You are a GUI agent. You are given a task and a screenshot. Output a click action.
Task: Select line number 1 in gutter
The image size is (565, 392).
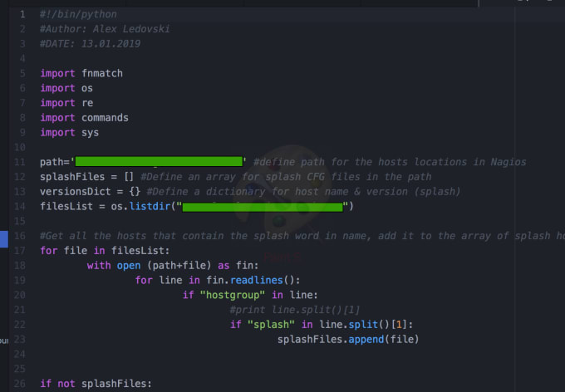22,14
